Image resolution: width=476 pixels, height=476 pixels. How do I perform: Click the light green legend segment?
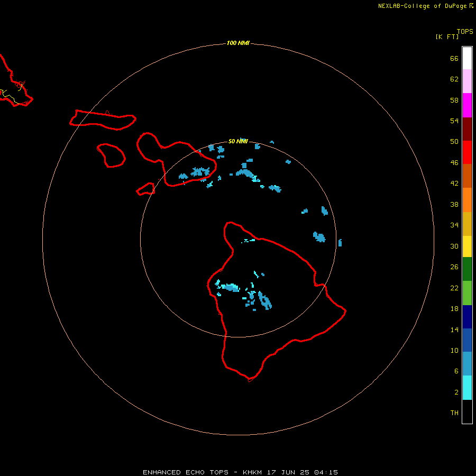click(x=467, y=293)
